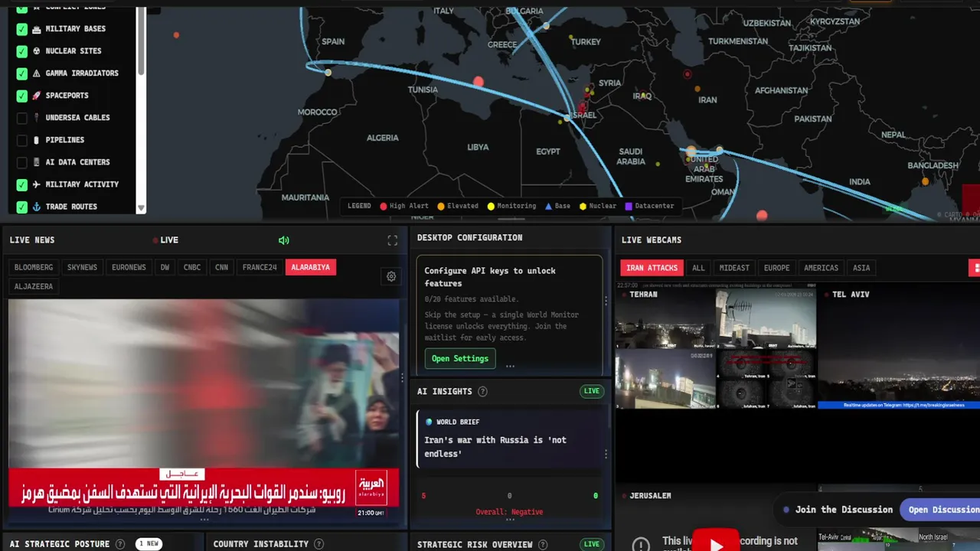Uncheck the Nuclear Sites layer

click(22, 51)
